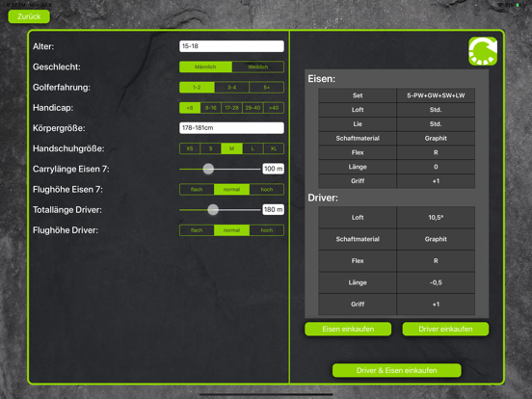Viewport: 532px width, 399px height.
Task: Click the Driver Schaftmaterial value Graphit
Action: [436, 239]
